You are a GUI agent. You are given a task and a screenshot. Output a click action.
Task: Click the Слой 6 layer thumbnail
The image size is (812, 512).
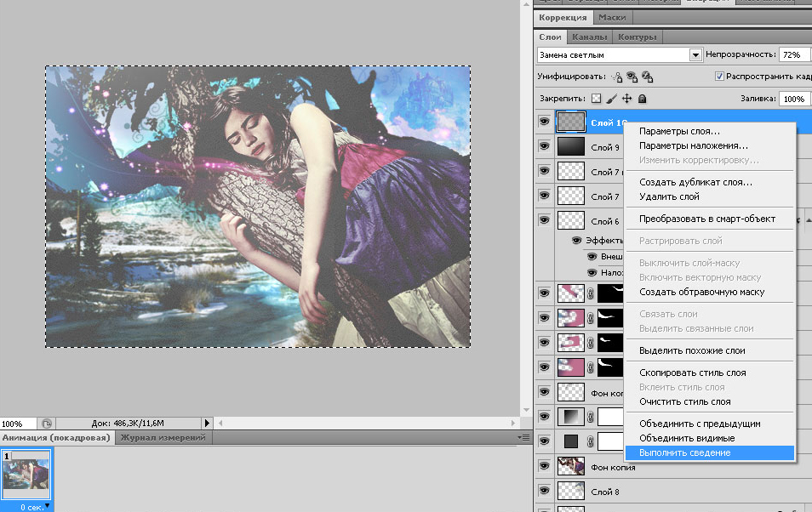(x=570, y=220)
